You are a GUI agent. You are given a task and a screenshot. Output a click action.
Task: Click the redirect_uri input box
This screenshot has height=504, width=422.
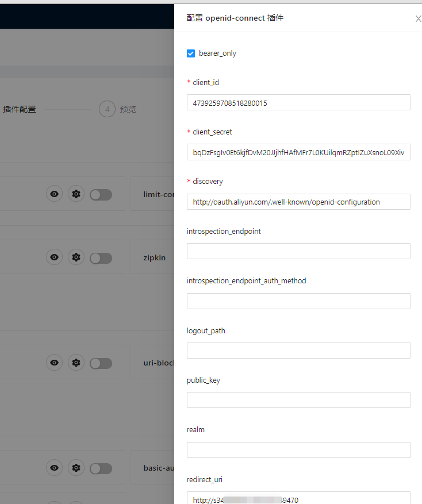(x=298, y=498)
